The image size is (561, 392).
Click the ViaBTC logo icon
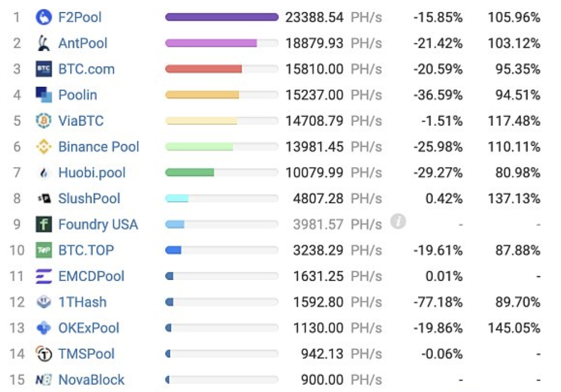[x=44, y=121]
